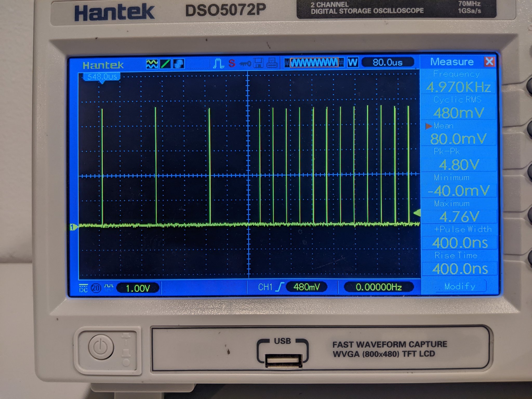
Task: Select the 80.0us timebase readout
Action: point(387,62)
